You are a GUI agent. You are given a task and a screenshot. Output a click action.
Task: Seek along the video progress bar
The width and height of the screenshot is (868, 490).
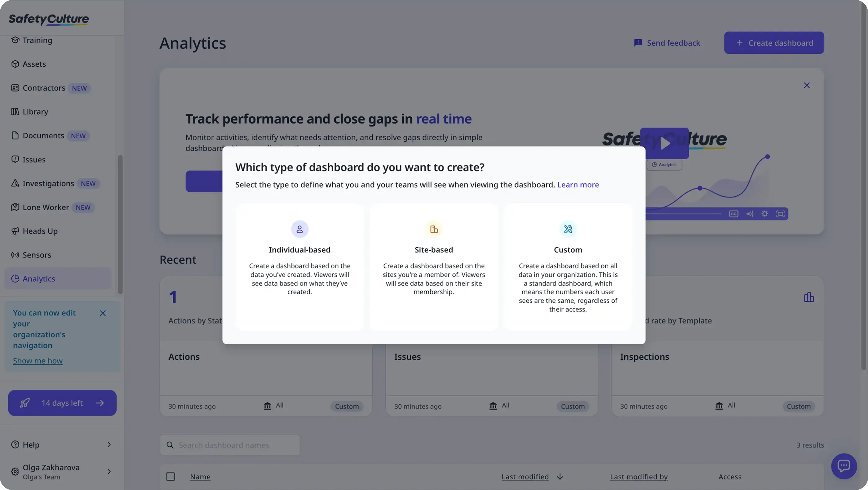(x=684, y=214)
